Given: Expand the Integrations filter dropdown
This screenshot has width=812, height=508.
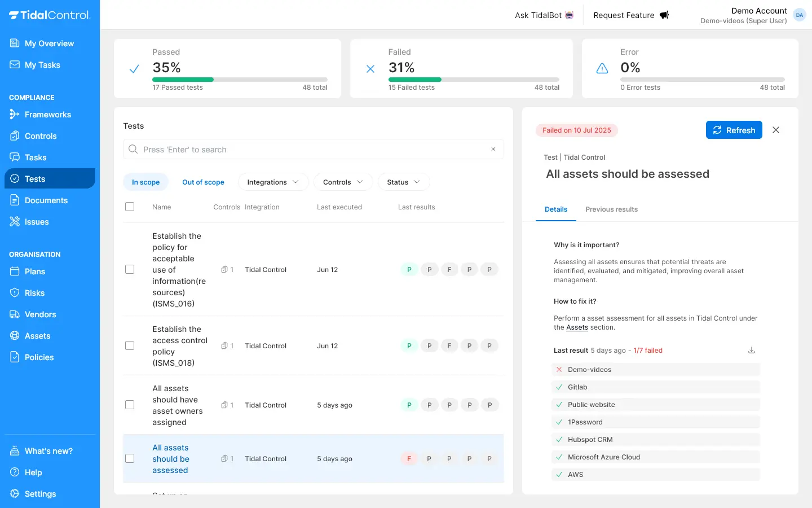Looking at the screenshot, I should coord(273,182).
